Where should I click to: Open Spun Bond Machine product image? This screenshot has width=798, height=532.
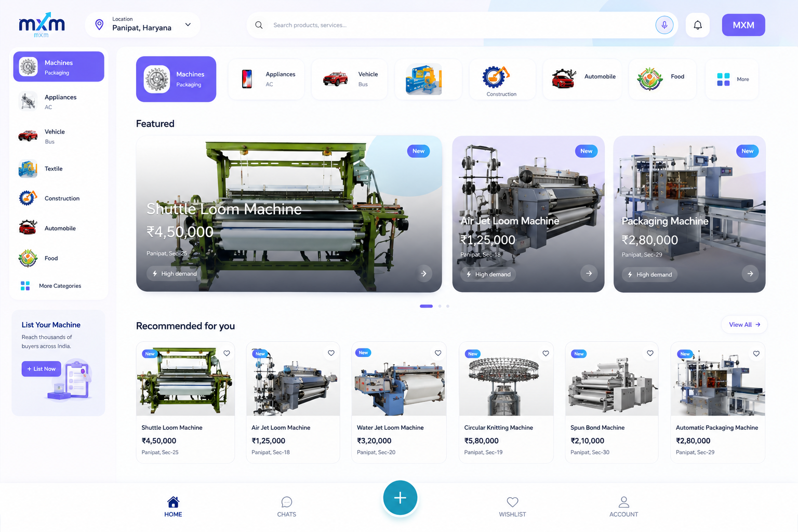coord(611,379)
